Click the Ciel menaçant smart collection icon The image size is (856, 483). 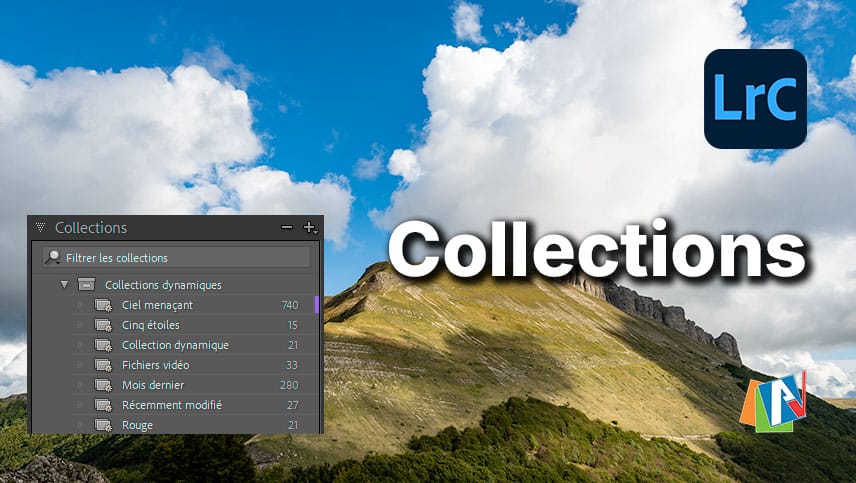pos(103,305)
